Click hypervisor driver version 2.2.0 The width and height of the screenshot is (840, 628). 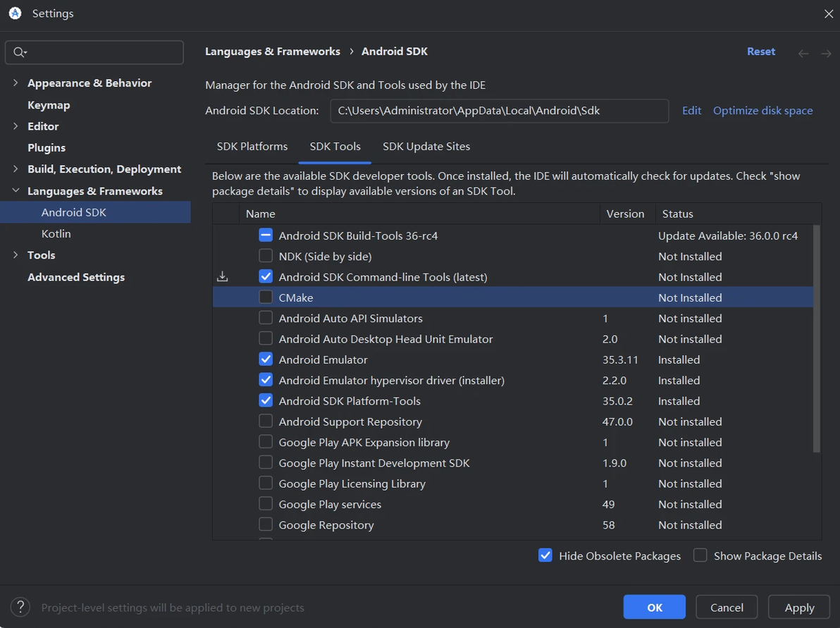tap(614, 381)
